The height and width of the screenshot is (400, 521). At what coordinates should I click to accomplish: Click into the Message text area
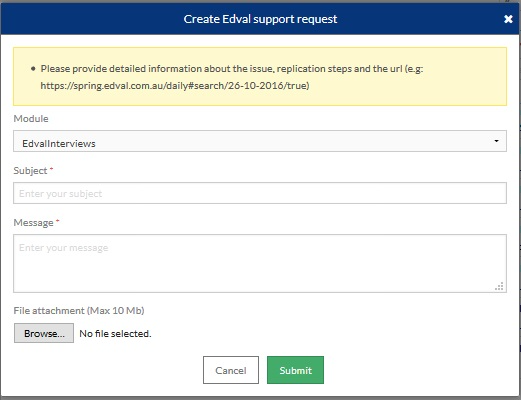tap(260, 263)
